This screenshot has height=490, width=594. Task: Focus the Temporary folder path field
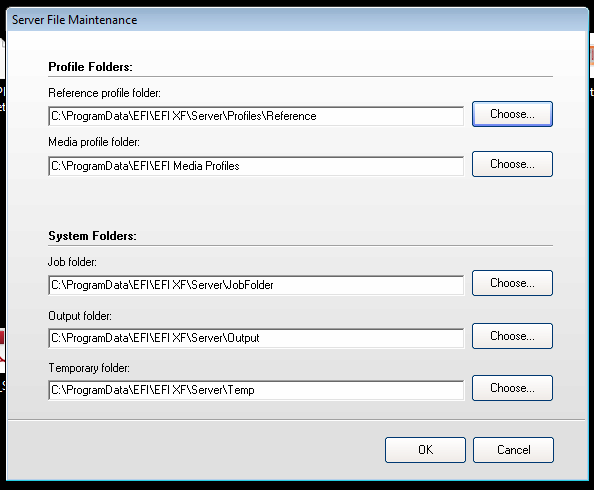tap(256, 390)
